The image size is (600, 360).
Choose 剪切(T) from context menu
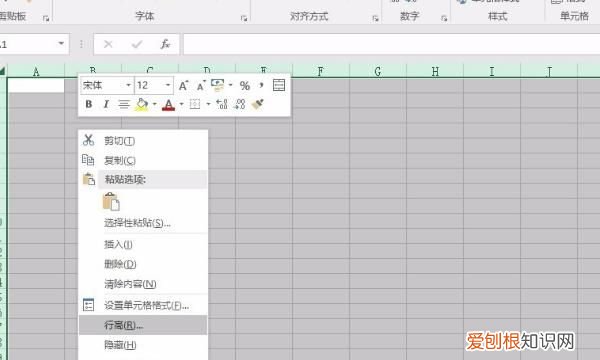pos(143,140)
